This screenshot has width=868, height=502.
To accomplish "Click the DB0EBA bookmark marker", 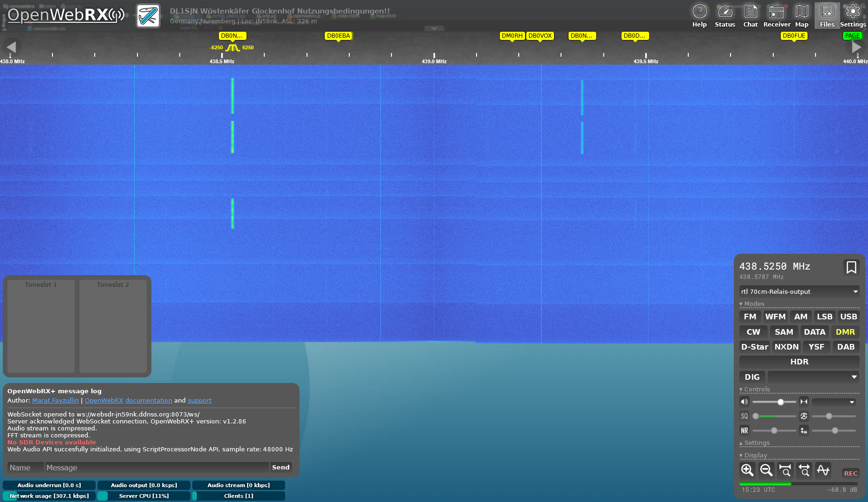I will tap(338, 36).
